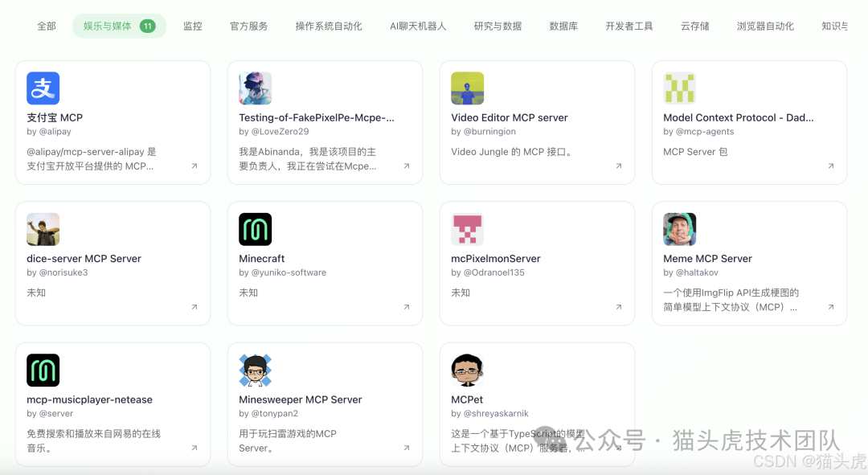Screen dimensions: 868x475
Task: Open Meme MCP Server arrow icon
Action: point(831,307)
